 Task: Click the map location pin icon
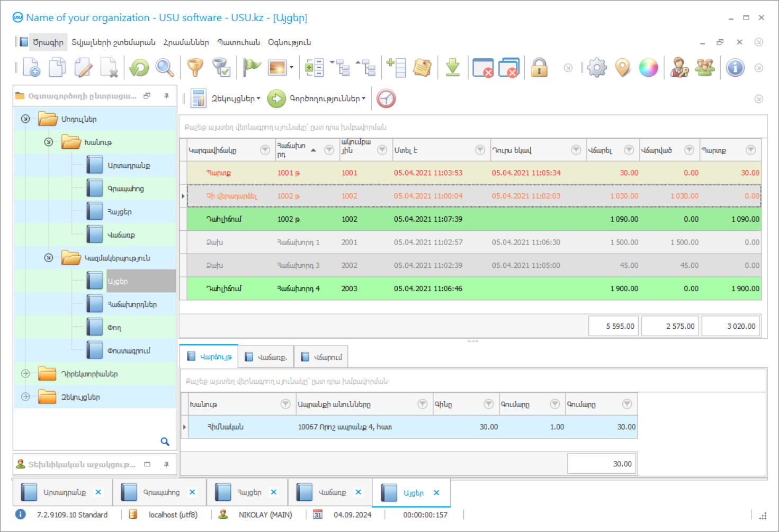pyautogui.click(x=623, y=68)
